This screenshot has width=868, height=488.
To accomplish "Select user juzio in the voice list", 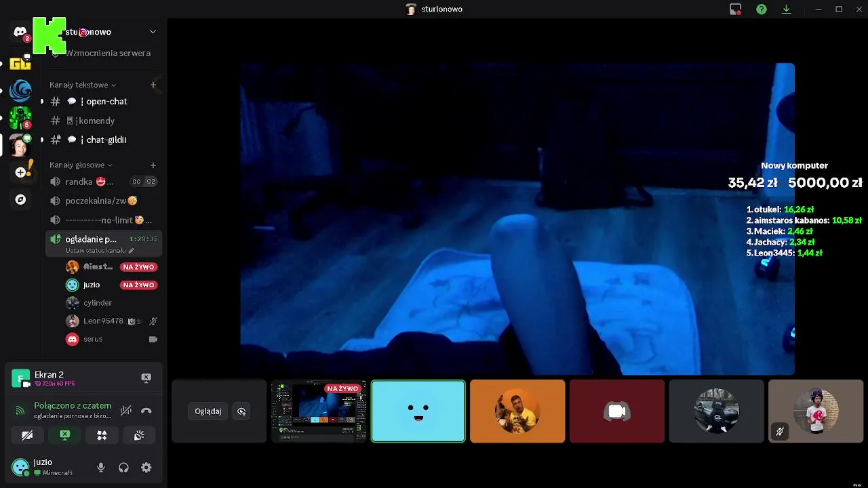I will pos(92,285).
